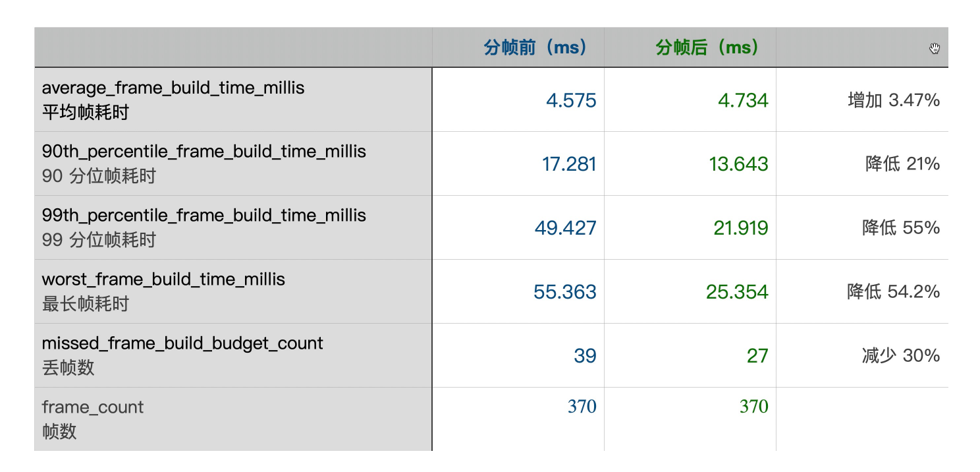Click the worst_frame_build_time_millis row label
This screenshot has height=472, width=980.
163,280
